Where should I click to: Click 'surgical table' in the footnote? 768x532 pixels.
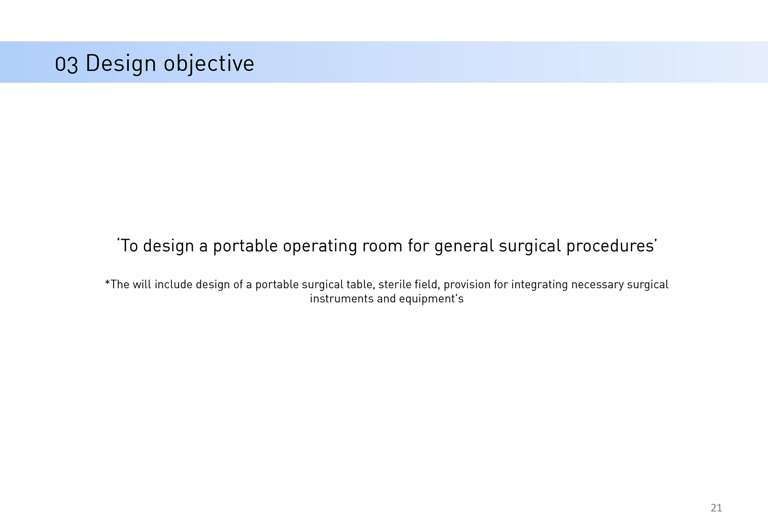[x=338, y=285]
